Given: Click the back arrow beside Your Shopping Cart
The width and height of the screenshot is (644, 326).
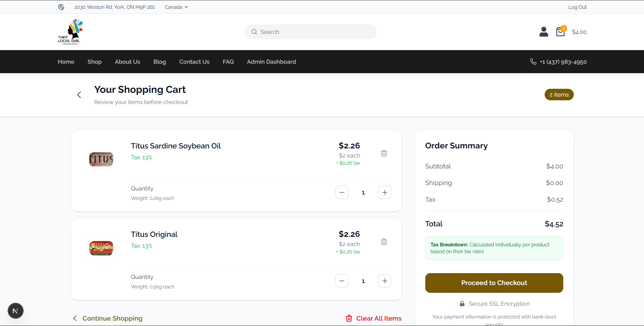Looking at the screenshot, I should coord(79,95).
